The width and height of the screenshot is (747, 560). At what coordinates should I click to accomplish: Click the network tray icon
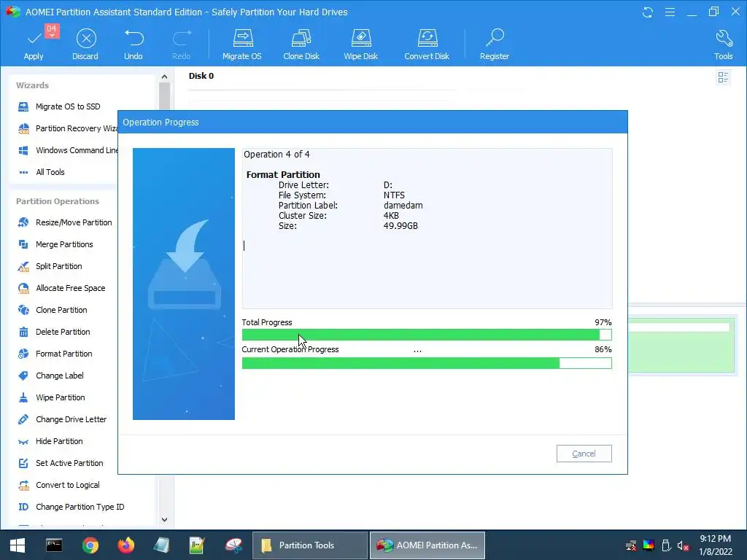pyautogui.click(x=631, y=545)
